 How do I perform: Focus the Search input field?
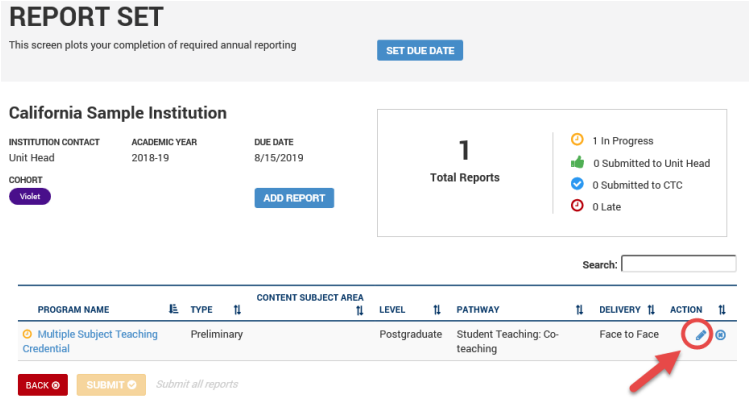(678, 264)
